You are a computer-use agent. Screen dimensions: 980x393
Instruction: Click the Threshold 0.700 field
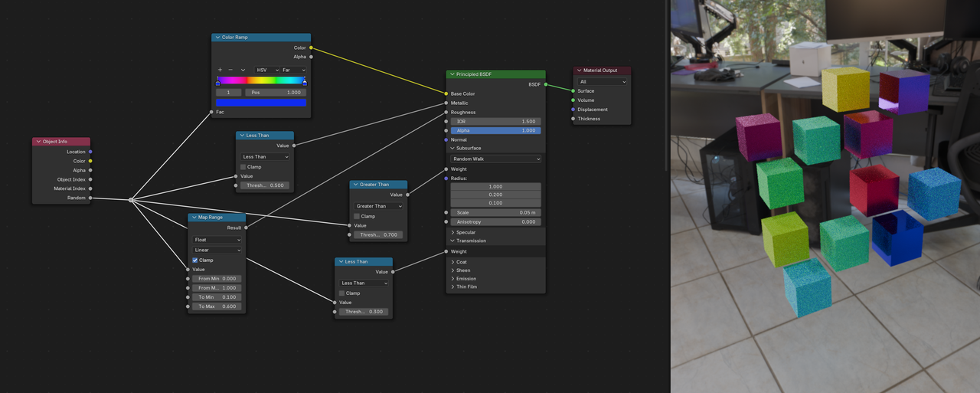click(378, 234)
